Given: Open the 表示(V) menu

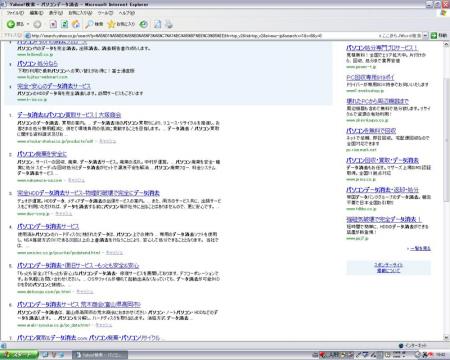Looking at the screenshot, I should 56,13.
